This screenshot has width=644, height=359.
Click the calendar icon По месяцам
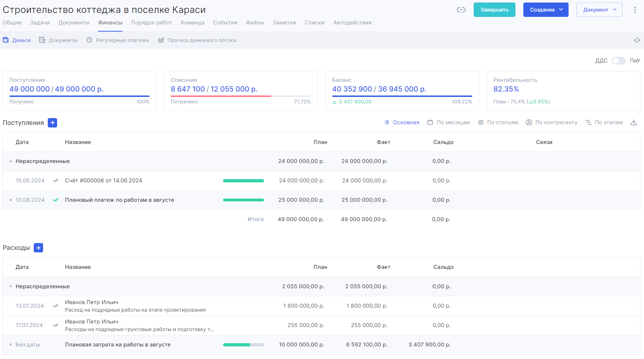[x=430, y=122]
